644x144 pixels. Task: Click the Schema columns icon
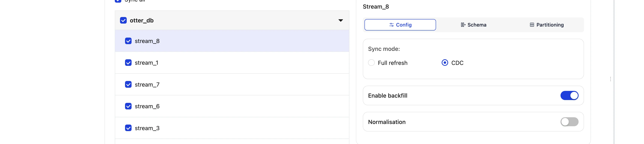click(x=463, y=25)
